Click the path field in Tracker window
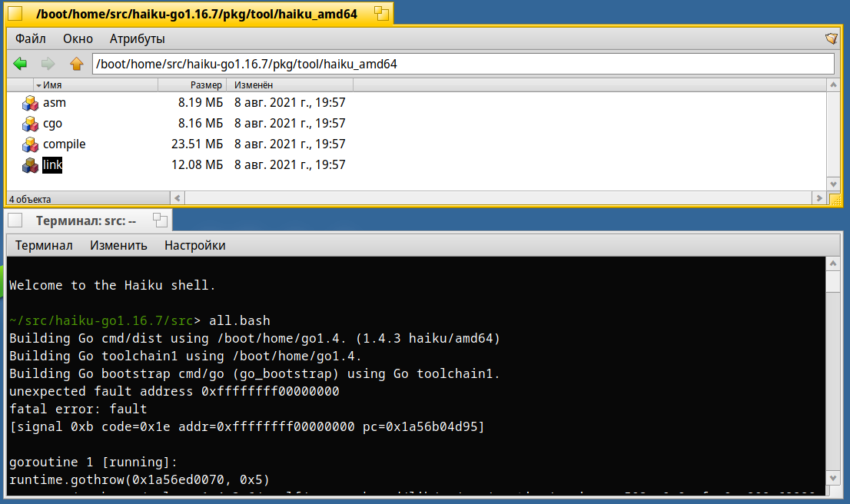850x504 pixels. point(463,64)
